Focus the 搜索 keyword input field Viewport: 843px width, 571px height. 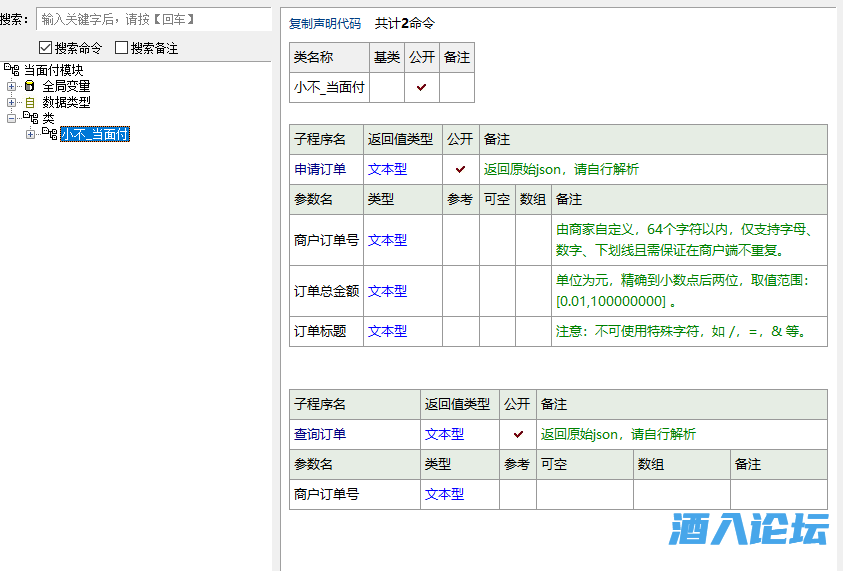[150, 19]
